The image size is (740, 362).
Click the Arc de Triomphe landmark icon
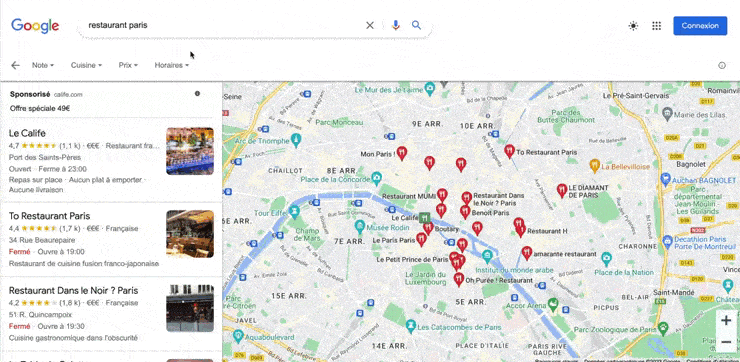point(296,140)
